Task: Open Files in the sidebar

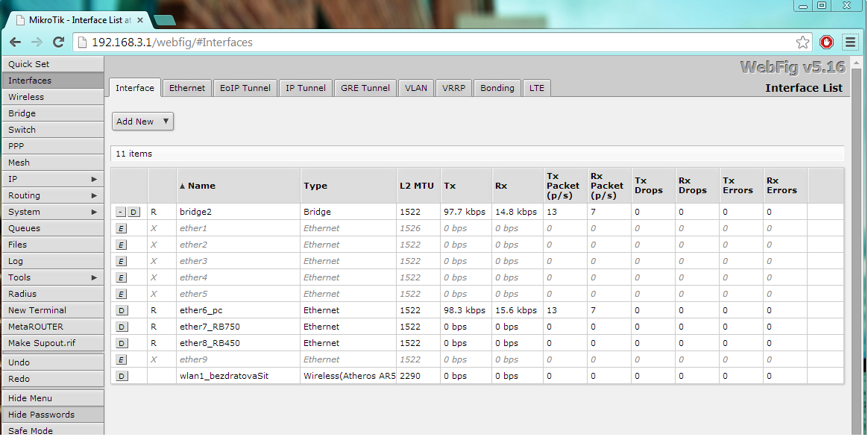Action: 53,245
